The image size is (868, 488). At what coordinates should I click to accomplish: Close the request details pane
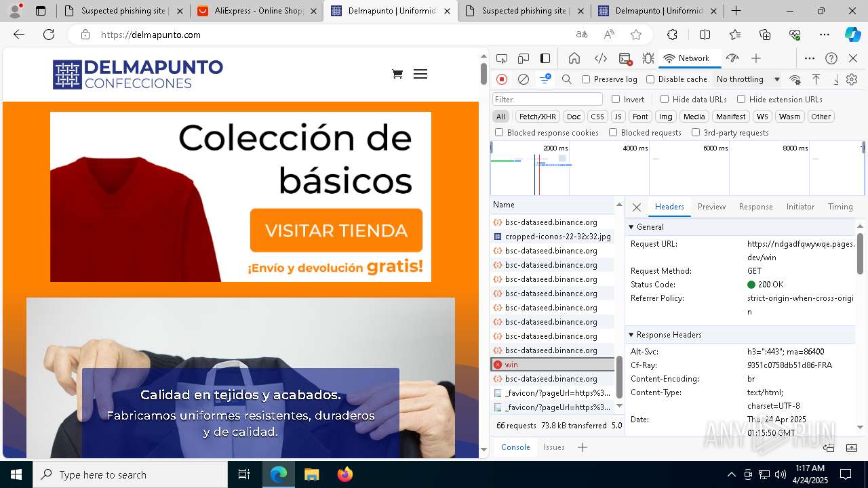(636, 207)
